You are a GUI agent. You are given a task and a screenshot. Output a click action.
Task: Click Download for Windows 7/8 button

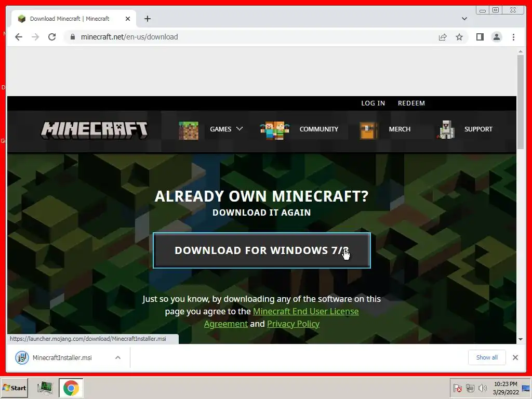262,250
